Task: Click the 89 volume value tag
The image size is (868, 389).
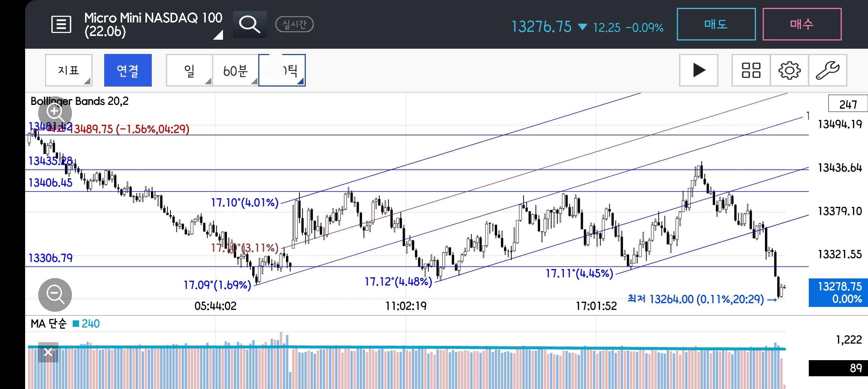Action: (838, 368)
